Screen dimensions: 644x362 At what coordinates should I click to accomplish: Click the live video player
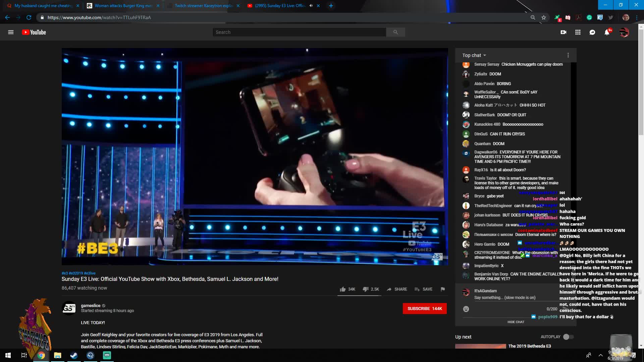(255, 157)
